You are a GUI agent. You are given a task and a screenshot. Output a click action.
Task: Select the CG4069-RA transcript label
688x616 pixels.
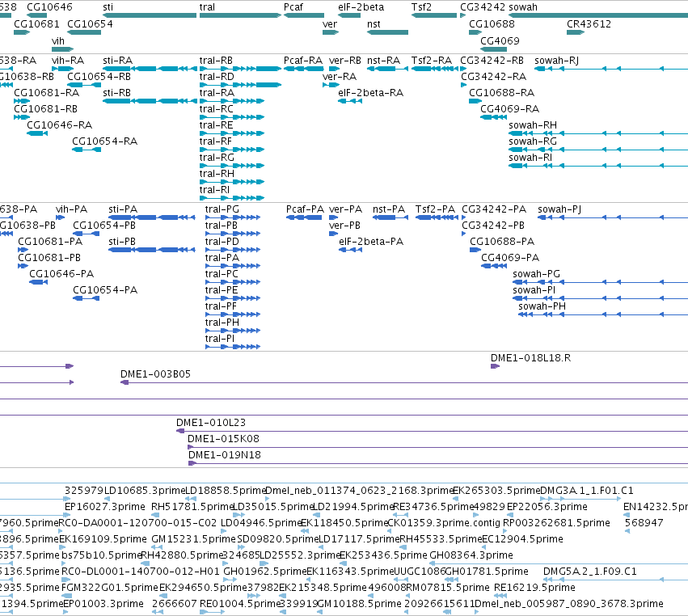click(x=510, y=109)
